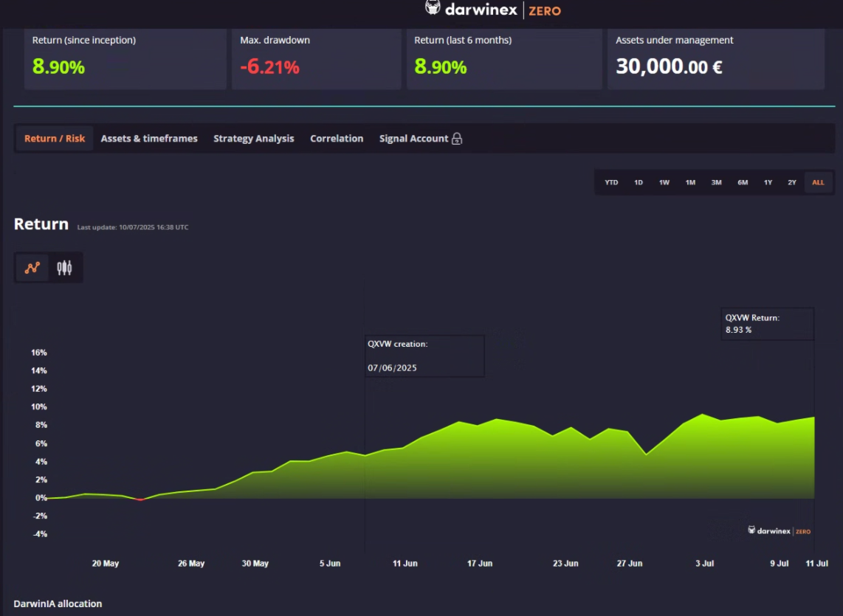Click the QXVW creation marker box
The width and height of the screenshot is (843, 616).
(424, 356)
